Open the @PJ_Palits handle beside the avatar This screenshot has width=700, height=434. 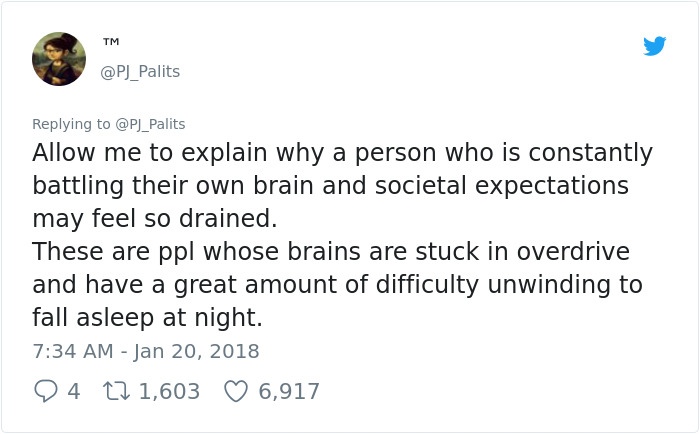140,72
